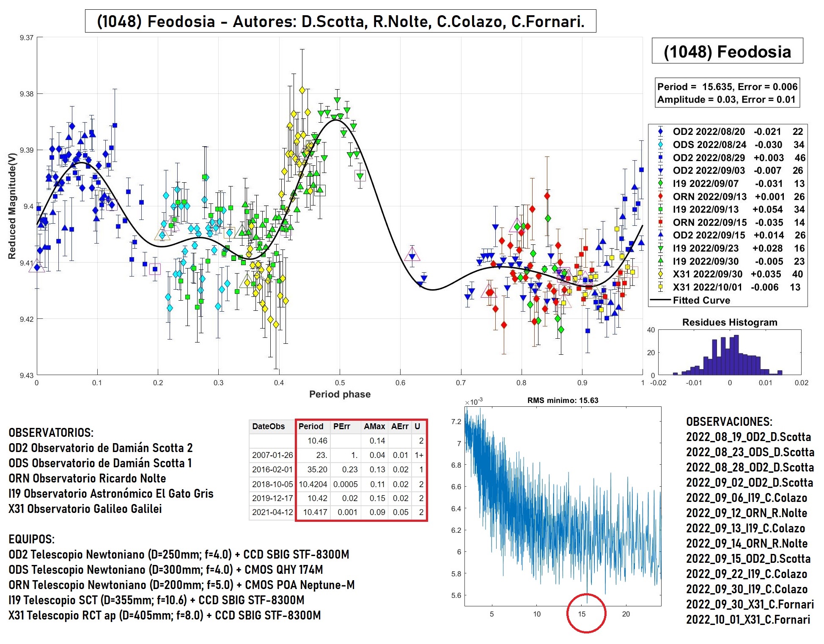The width and height of the screenshot is (824, 644).
Task: Click observation '2022_09_12_ORN_R.Nolte'
Action: 747,513
